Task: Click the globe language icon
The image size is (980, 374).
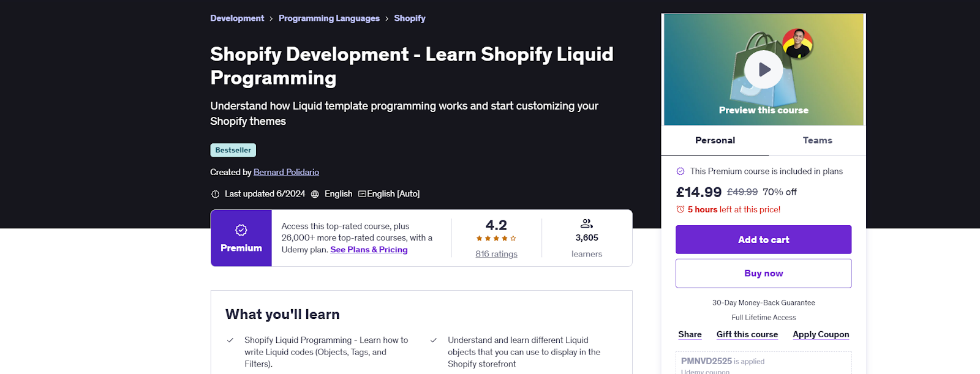Action: coord(315,194)
